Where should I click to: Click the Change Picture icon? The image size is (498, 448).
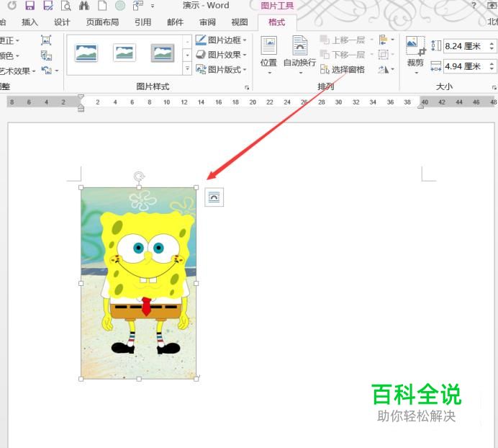pyautogui.click(x=46, y=55)
